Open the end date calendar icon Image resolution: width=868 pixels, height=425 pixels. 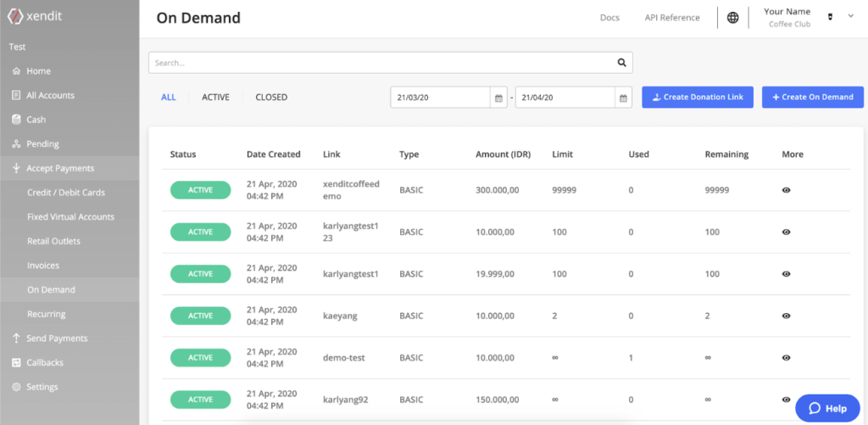pos(623,98)
